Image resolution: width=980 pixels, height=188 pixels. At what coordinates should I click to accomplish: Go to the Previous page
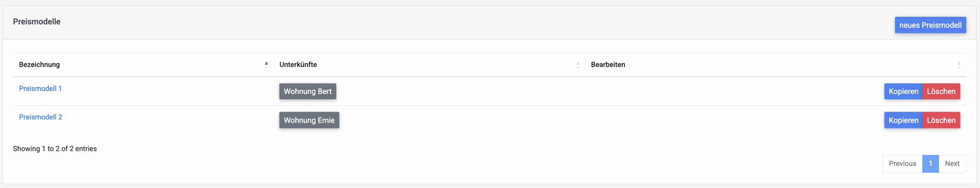902,164
